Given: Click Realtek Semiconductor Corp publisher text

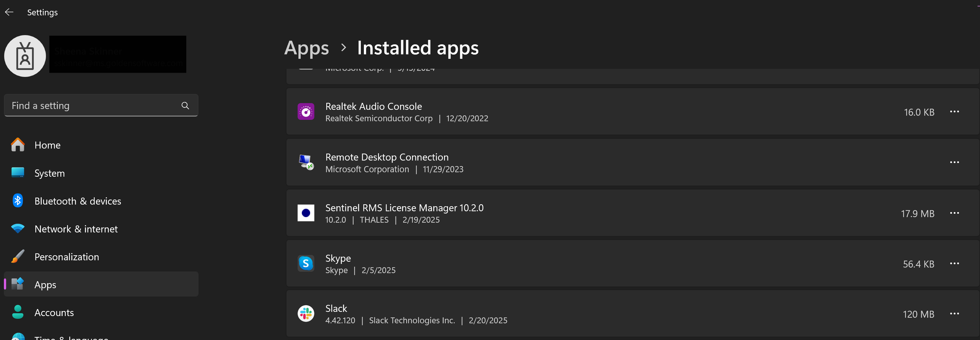Looking at the screenshot, I should [379, 118].
